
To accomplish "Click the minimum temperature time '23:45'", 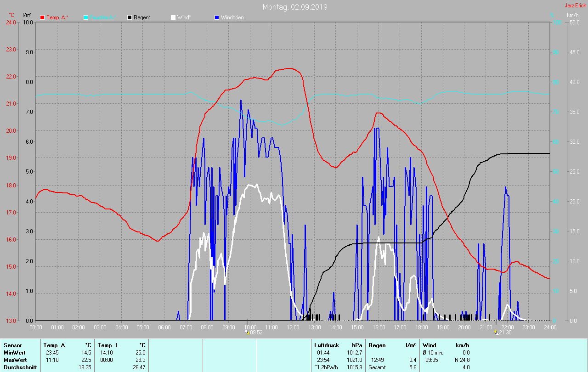I will pos(52,353).
